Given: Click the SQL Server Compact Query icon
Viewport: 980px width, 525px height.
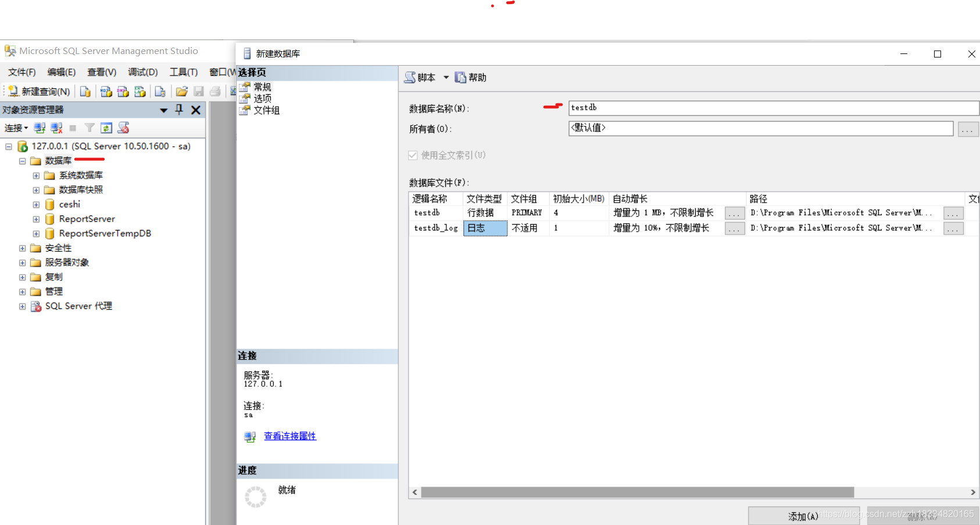Looking at the screenshot, I should 160,91.
